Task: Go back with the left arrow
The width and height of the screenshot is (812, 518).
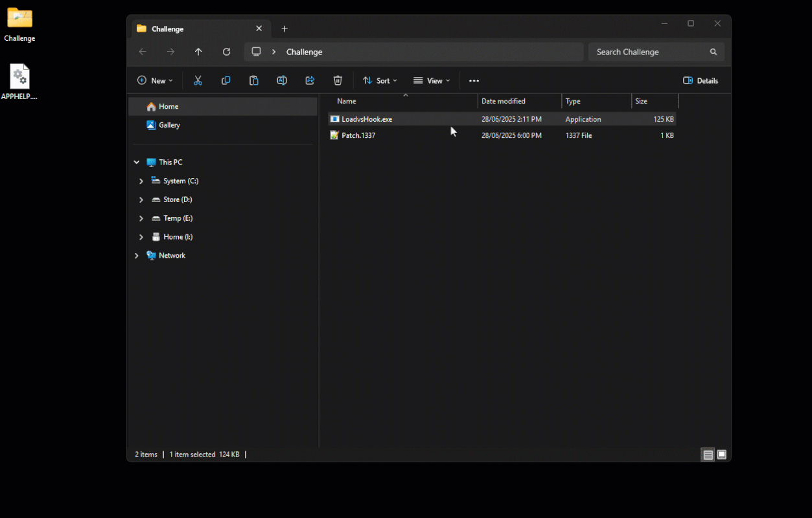Action: 143,52
